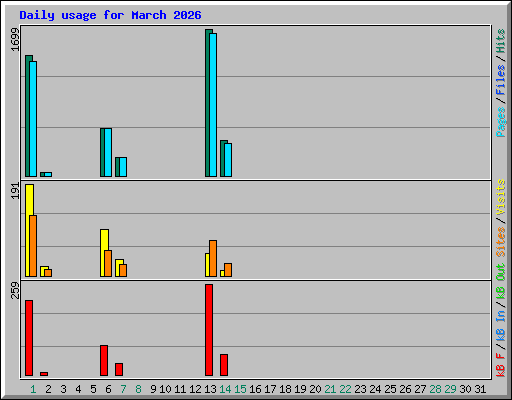Click the cyan "Pages" legend label
This screenshot has width=512, height=400.
[x=501, y=122]
